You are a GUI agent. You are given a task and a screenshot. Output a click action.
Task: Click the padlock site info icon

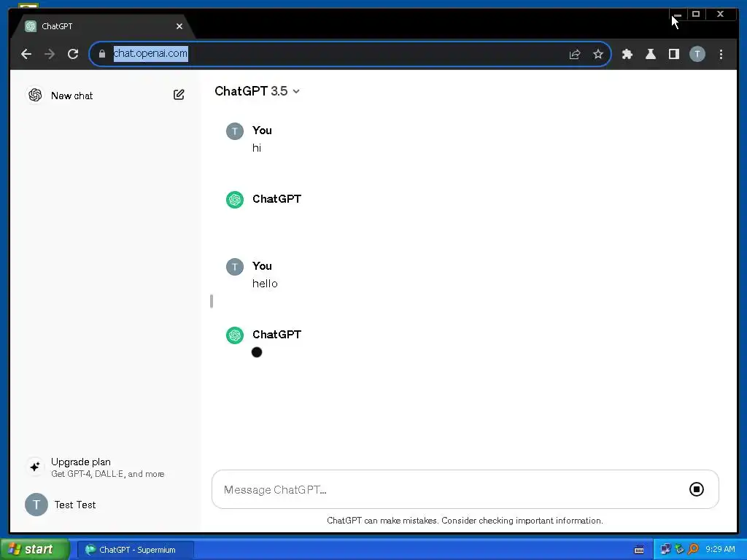[x=102, y=54]
